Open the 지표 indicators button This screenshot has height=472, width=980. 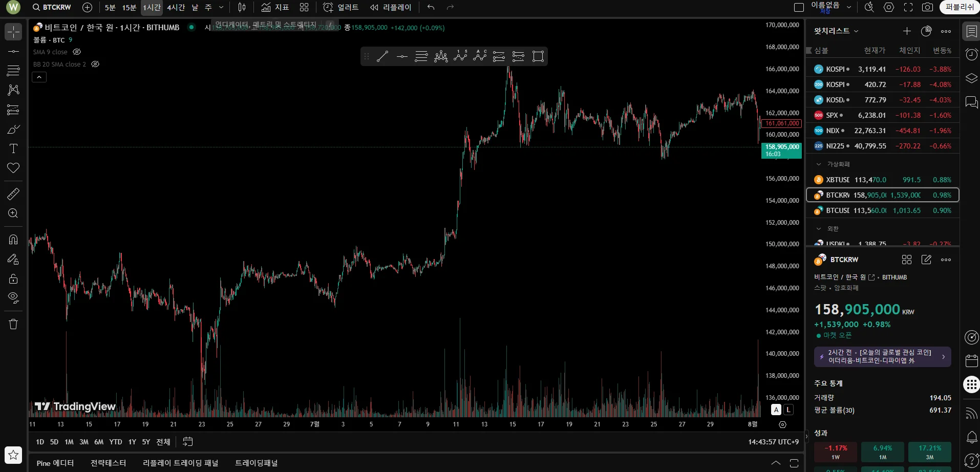[275, 7]
